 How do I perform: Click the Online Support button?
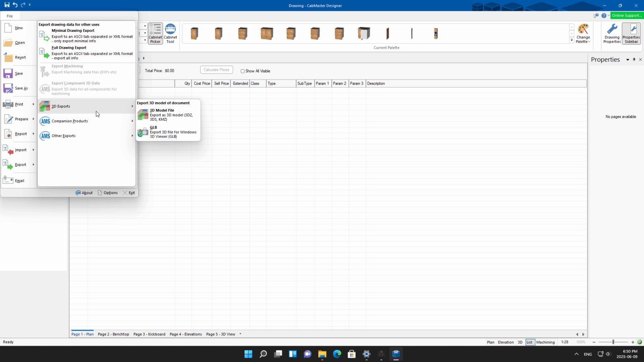[626, 16]
